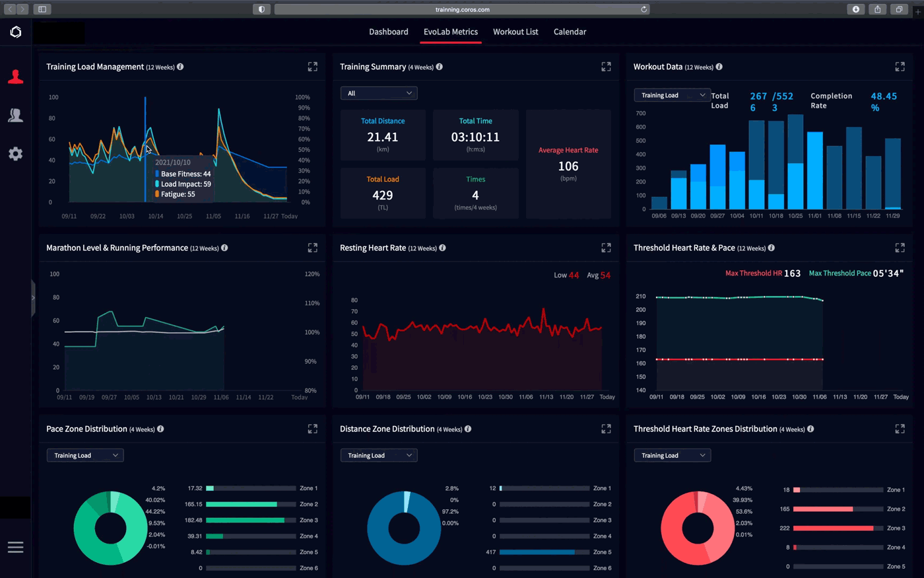Image resolution: width=924 pixels, height=578 pixels.
Task: Switch to the Dashboard tab
Action: (x=389, y=32)
